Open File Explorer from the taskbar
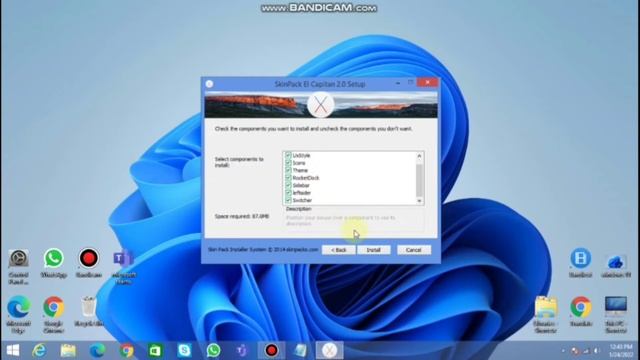This screenshot has height=360, width=640. 68,350
